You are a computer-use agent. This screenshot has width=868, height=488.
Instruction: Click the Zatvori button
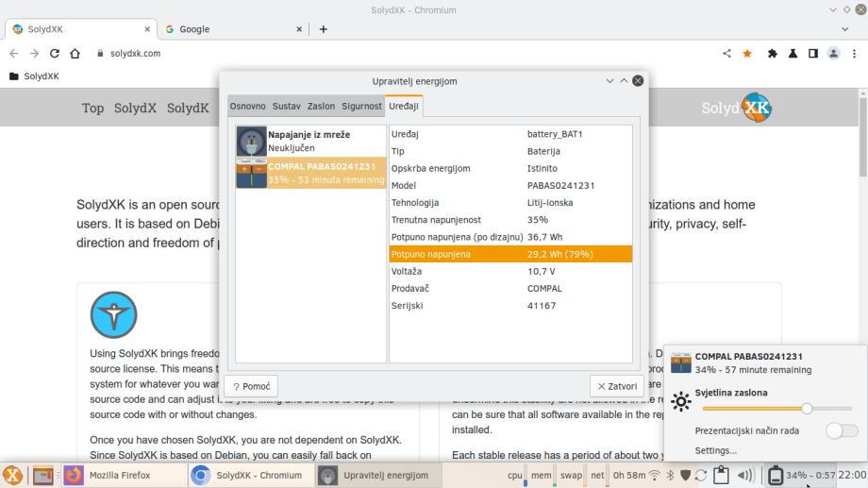[x=617, y=386]
